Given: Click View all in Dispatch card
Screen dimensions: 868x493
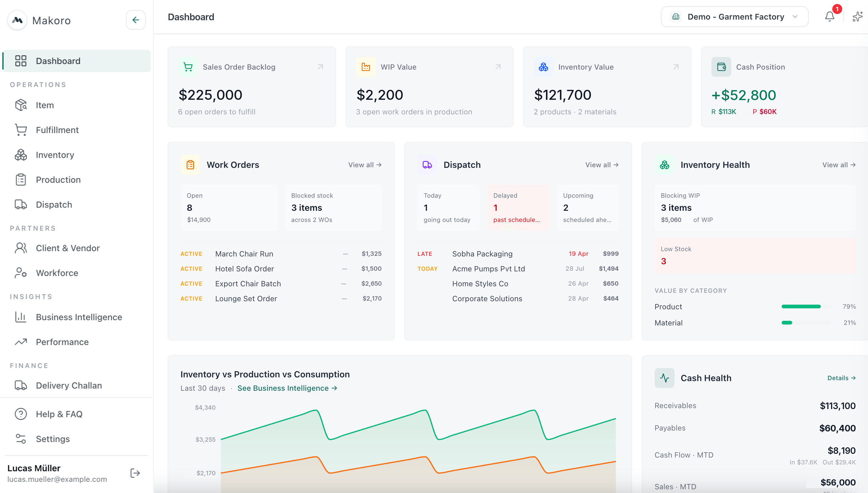Looking at the screenshot, I should point(602,165).
